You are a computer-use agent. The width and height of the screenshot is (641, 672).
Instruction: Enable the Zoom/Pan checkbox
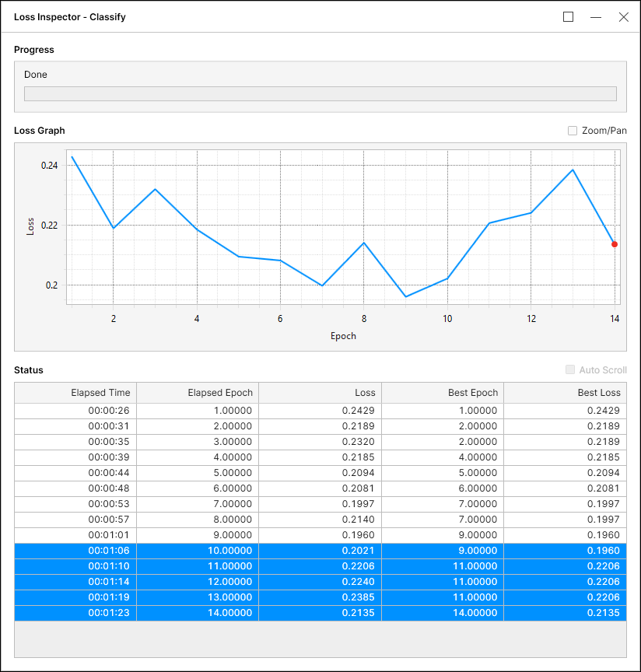coord(573,131)
